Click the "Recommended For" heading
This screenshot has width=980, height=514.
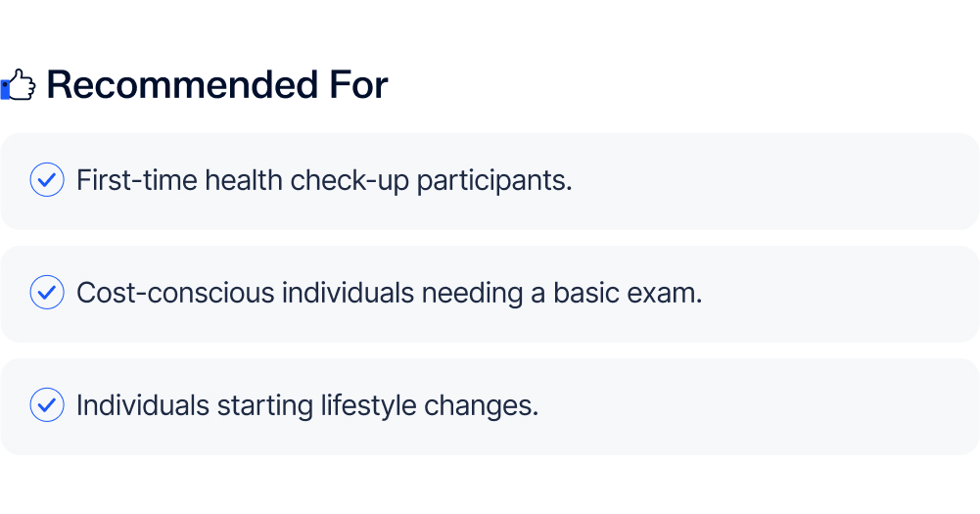point(216,86)
